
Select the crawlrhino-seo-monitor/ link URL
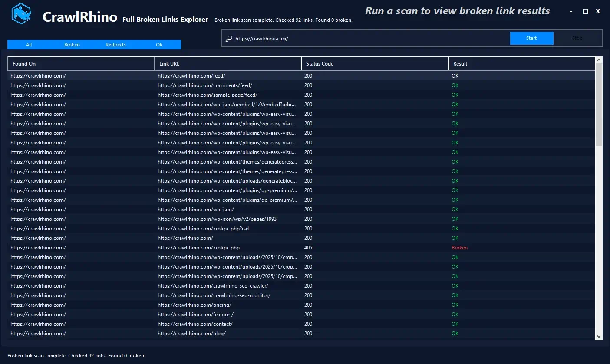pos(214,295)
